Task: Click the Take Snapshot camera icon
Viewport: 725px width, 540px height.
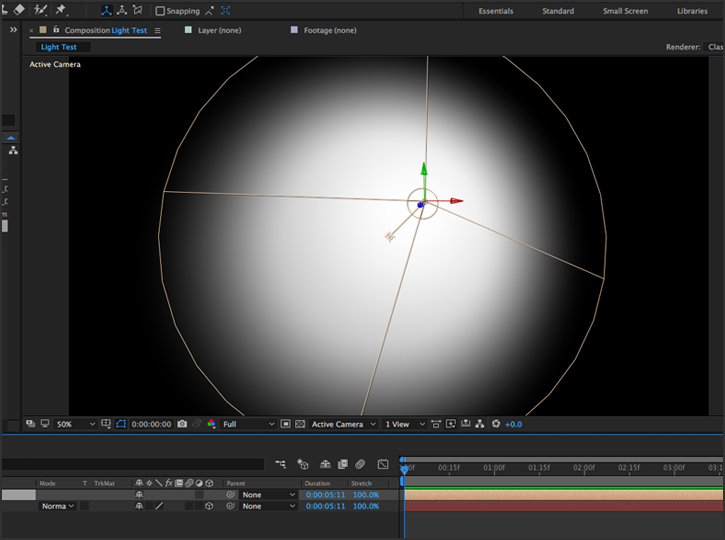Action: [182, 424]
